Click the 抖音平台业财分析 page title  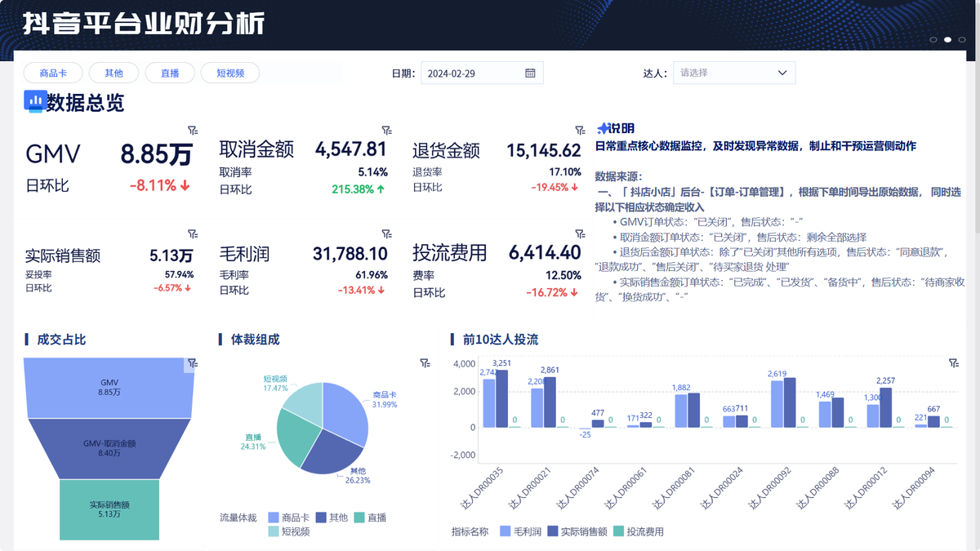point(143,24)
